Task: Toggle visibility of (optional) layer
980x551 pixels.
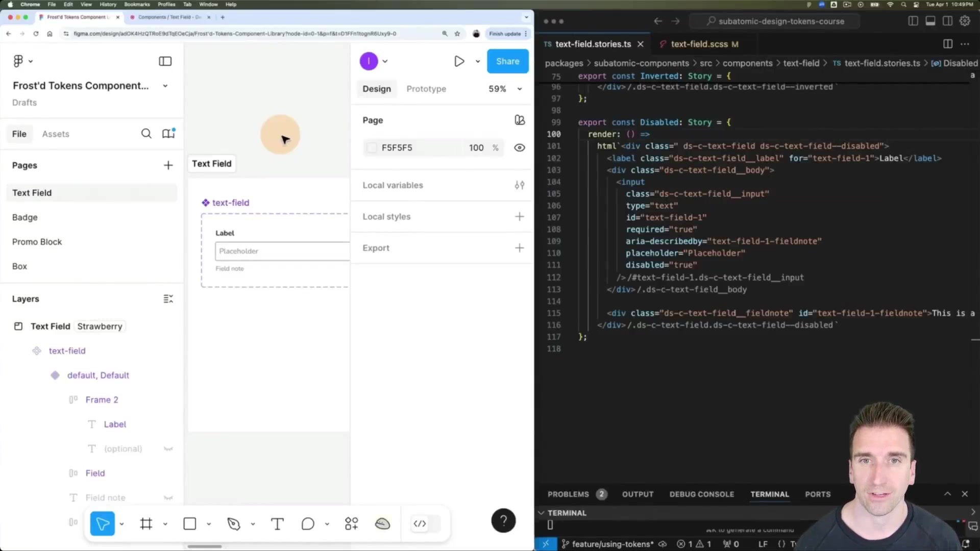Action: (168, 449)
